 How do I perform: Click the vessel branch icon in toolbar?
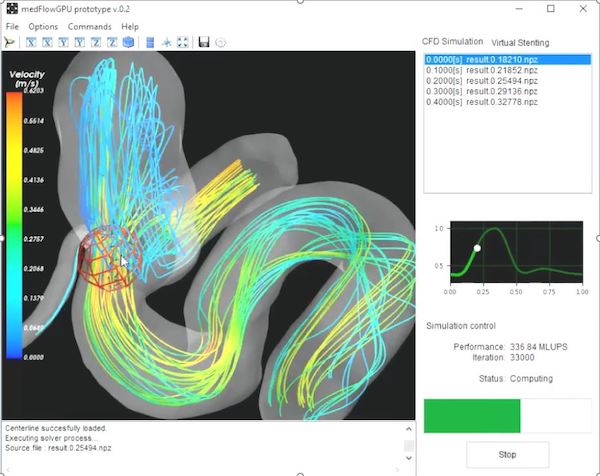pos(9,42)
